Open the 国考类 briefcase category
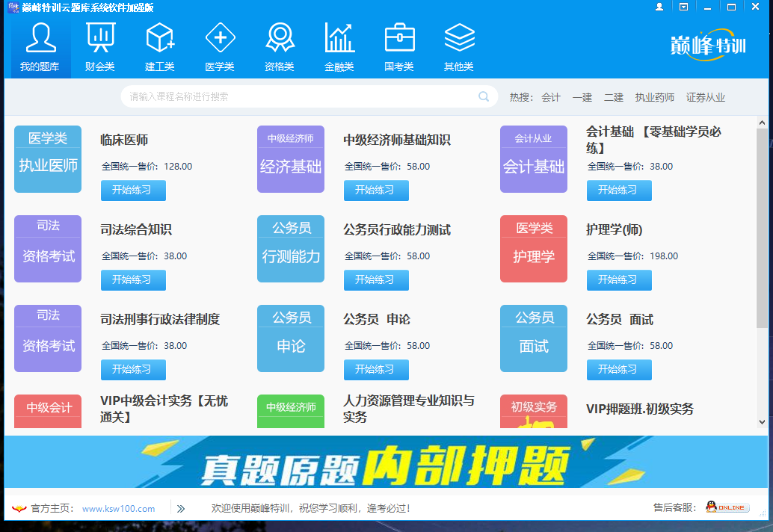 399,47
